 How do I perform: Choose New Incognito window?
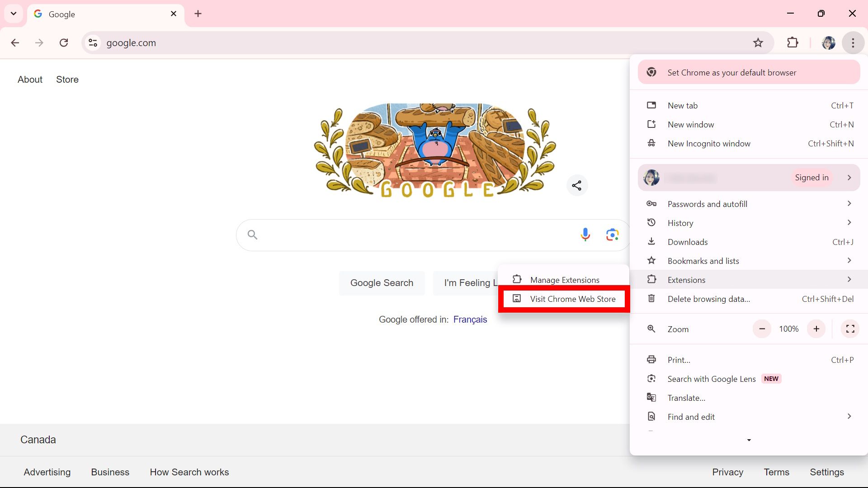point(749,143)
